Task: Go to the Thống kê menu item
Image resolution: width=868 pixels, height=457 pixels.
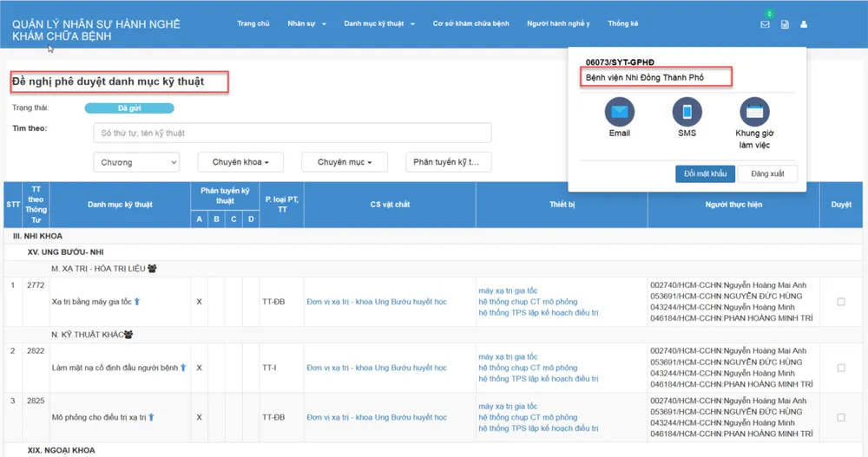Action: point(622,23)
